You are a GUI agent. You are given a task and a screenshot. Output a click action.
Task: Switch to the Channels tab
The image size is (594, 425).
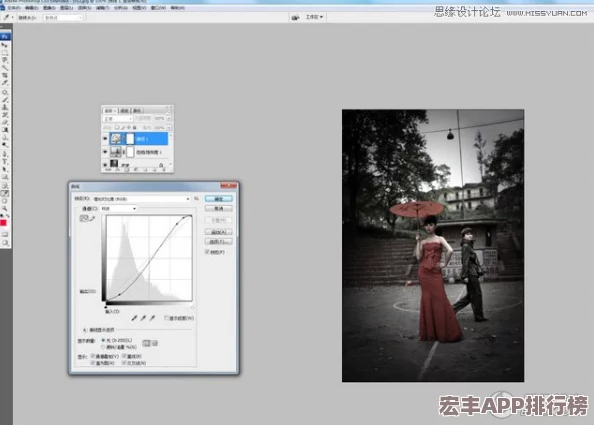pos(125,111)
